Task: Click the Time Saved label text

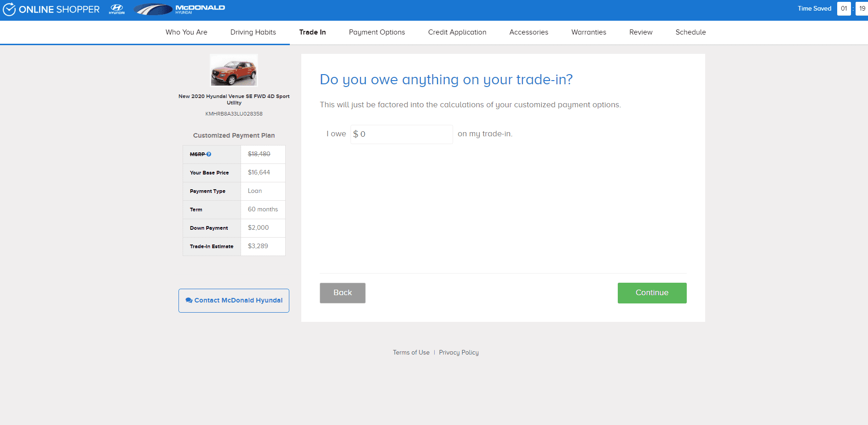Action: pyautogui.click(x=814, y=9)
